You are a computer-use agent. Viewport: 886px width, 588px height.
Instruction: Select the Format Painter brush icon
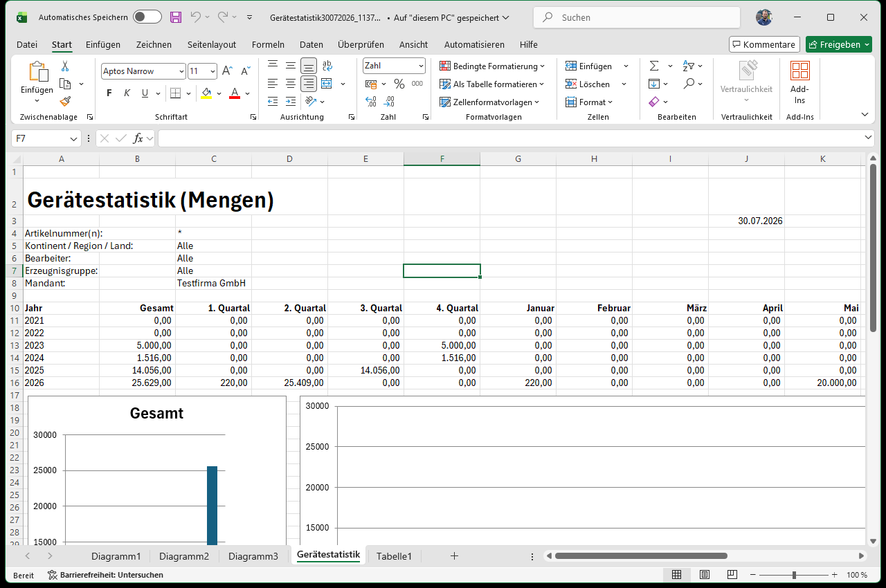65,101
